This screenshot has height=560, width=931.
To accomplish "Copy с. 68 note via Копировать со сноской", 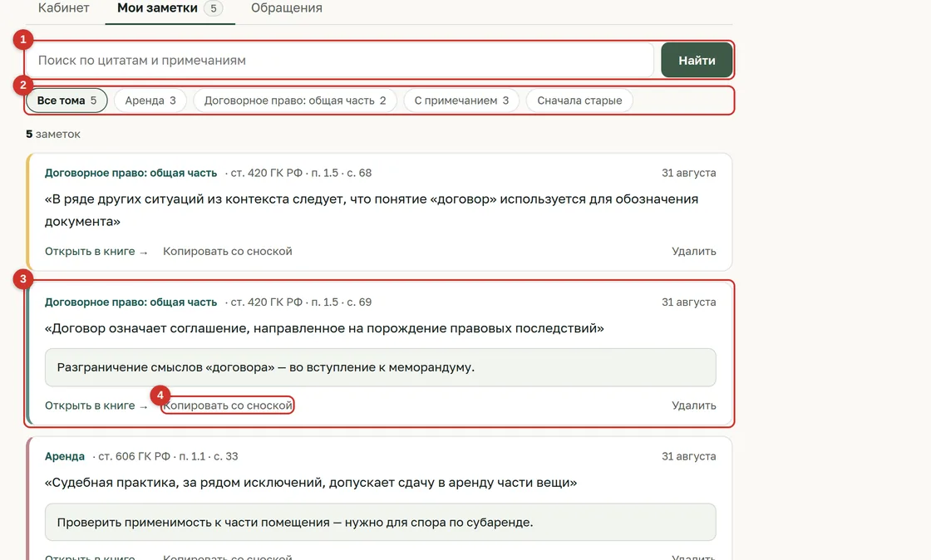I will click(228, 251).
